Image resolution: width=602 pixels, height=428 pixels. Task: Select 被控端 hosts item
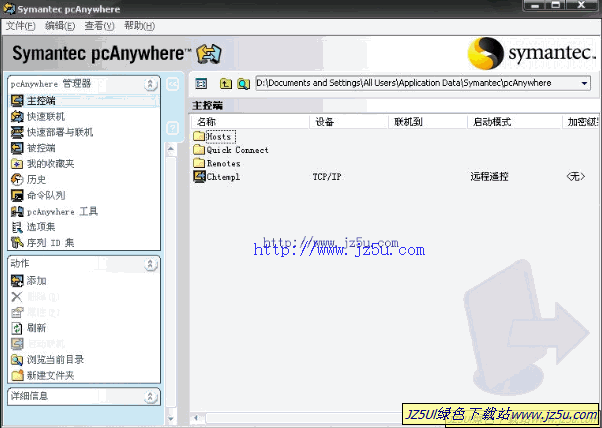point(34,148)
